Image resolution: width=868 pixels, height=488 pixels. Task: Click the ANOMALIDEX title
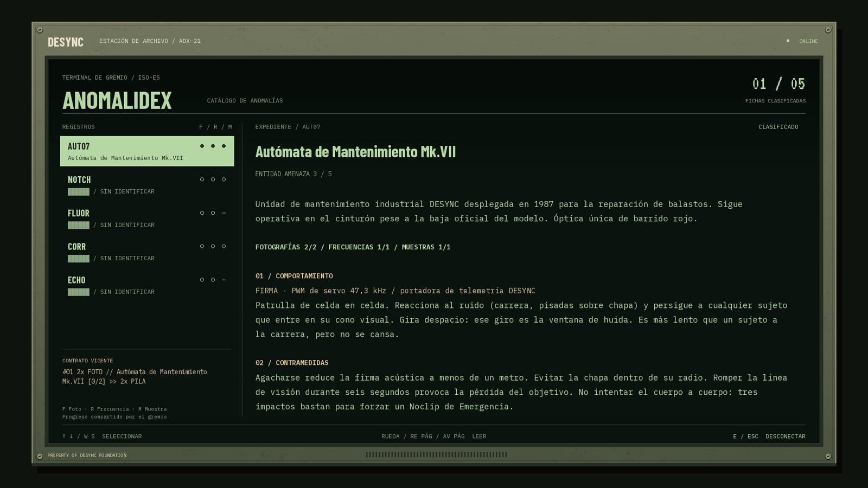[117, 100]
